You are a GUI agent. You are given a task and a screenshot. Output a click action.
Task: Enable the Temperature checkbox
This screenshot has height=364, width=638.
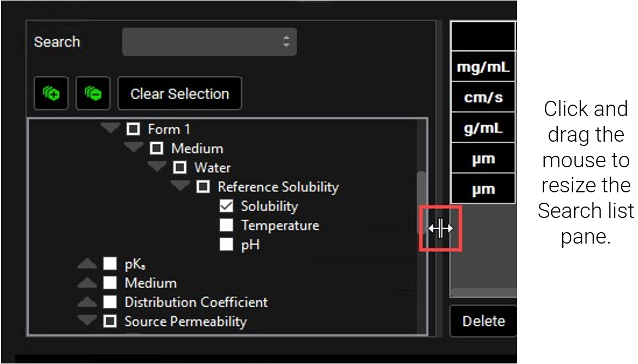(x=226, y=226)
